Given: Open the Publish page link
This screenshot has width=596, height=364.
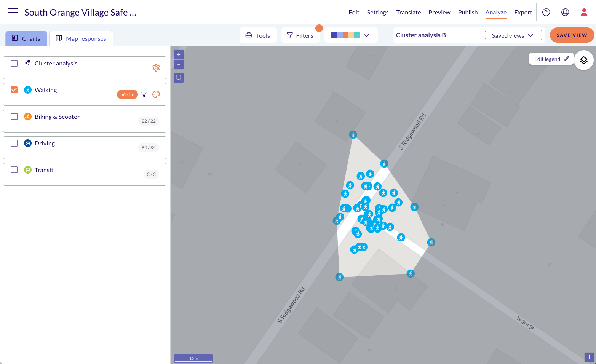Looking at the screenshot, I should pos(468,12).
